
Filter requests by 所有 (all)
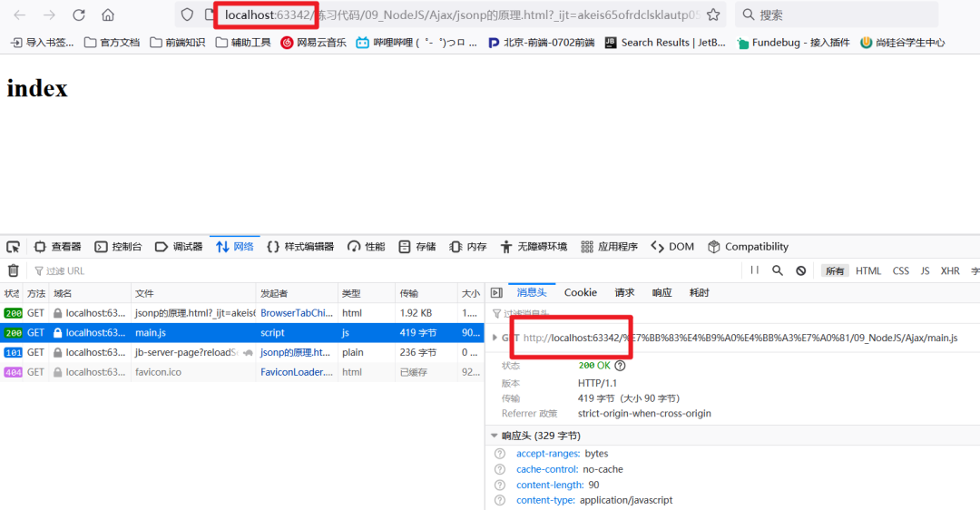835,270
